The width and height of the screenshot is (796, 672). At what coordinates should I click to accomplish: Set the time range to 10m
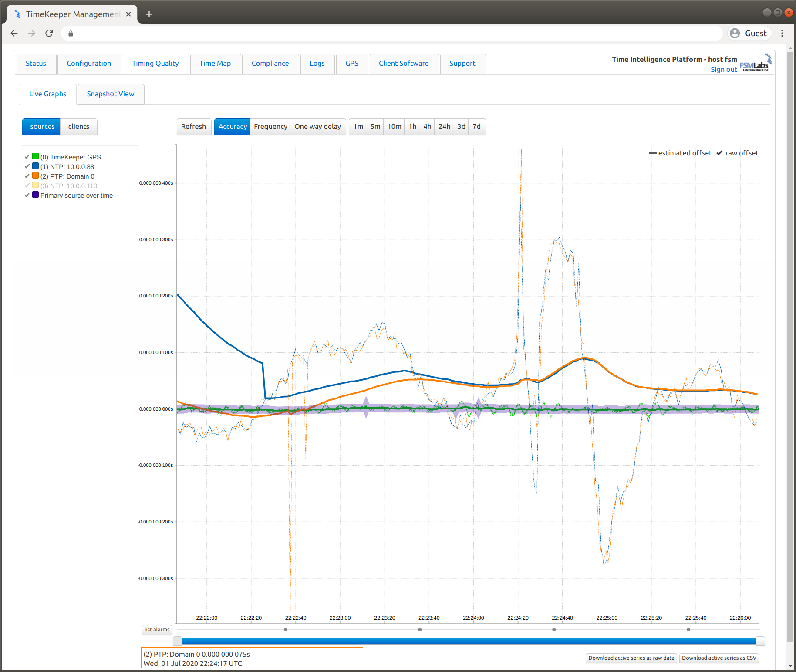395,127
